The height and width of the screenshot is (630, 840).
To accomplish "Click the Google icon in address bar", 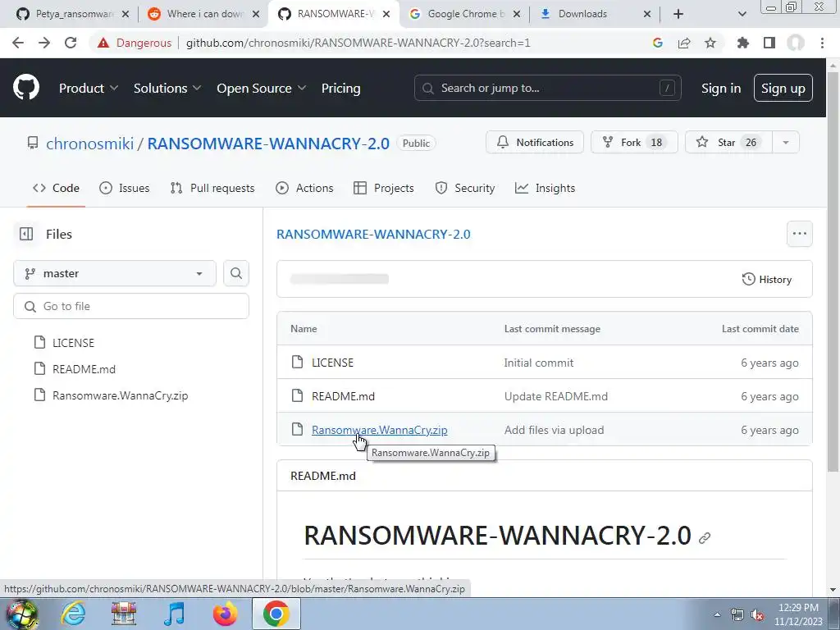I will point(657,43).
